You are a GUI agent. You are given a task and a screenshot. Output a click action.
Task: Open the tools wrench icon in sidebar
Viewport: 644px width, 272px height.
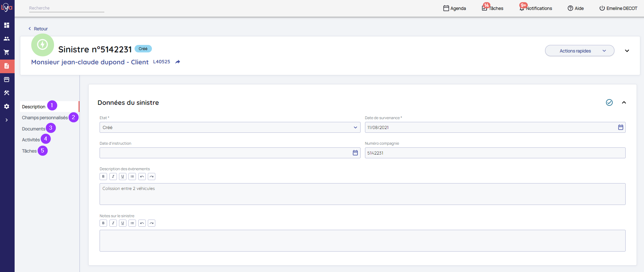(6, 93)
